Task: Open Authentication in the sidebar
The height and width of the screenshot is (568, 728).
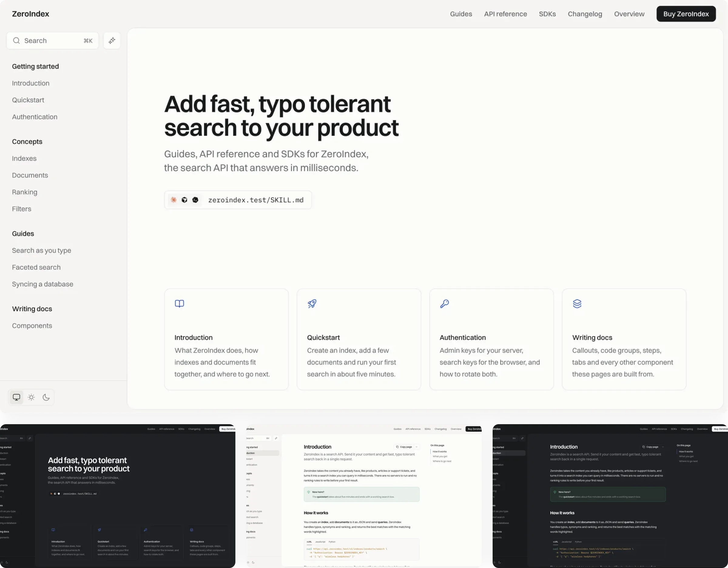Action: pyautogui.click(x=35, y=117)
